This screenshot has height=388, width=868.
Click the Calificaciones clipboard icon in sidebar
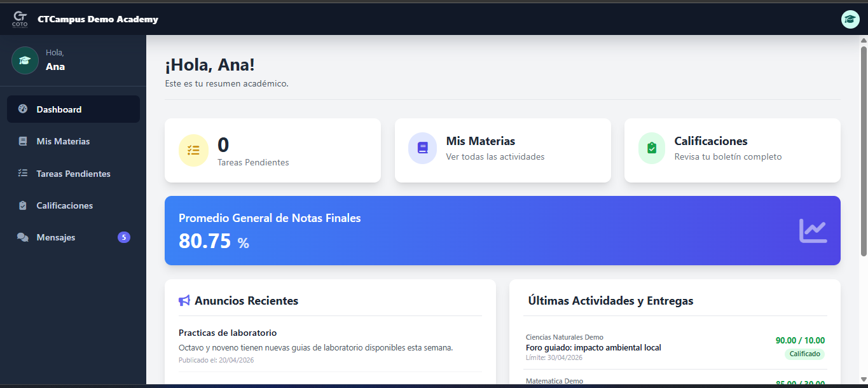23,205
